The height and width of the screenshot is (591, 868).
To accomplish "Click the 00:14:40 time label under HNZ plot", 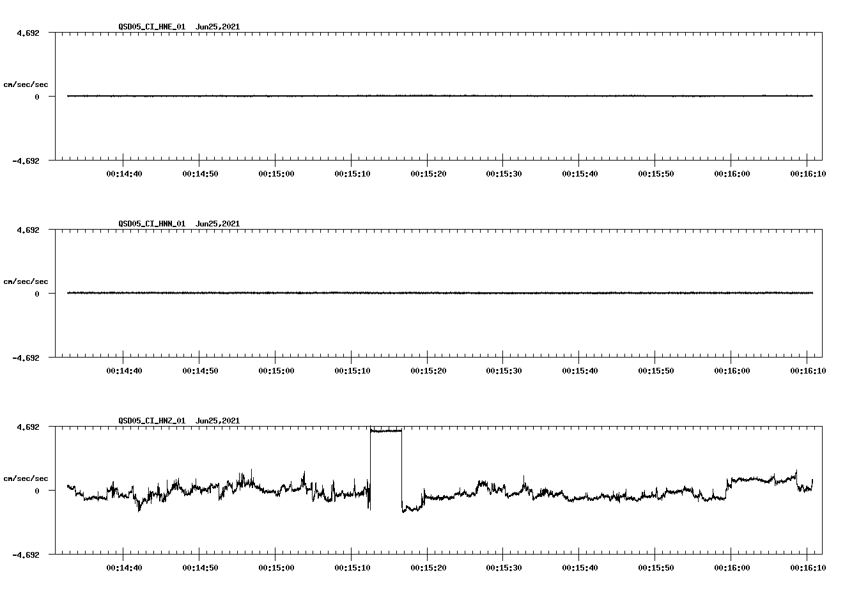I will 124,567.
